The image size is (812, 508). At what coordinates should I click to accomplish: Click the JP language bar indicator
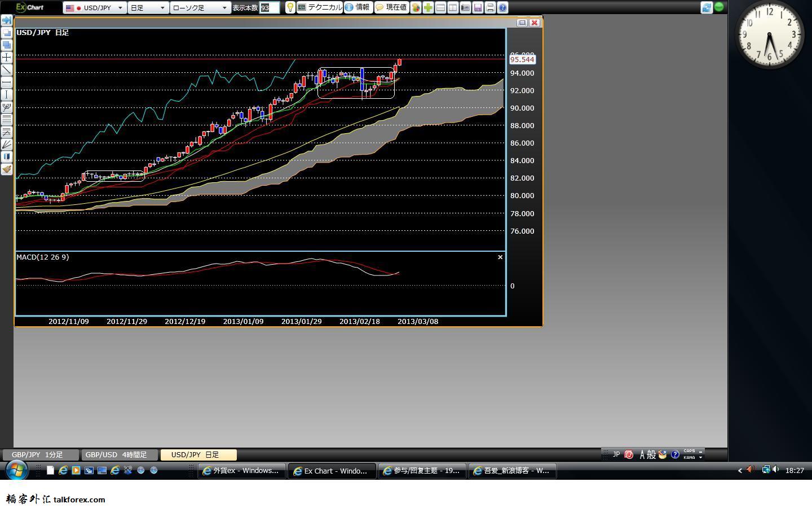(x=616, y=454)
